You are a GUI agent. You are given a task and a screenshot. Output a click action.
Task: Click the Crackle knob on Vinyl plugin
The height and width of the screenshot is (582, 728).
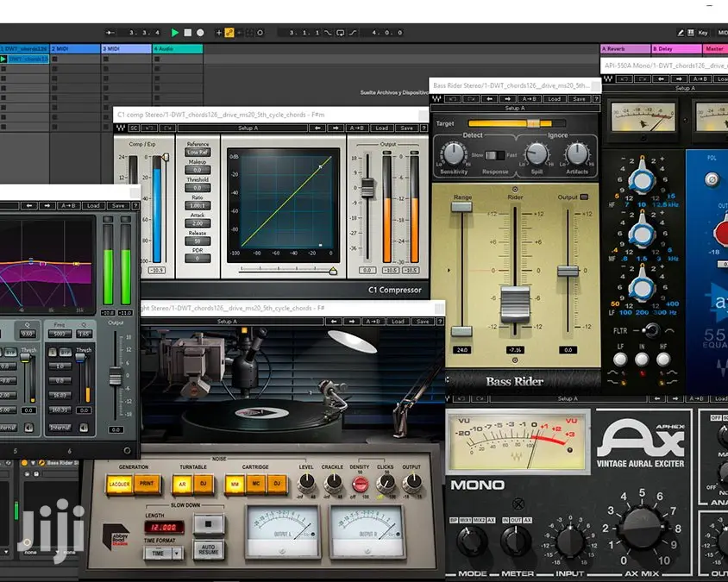tap(332, 483)
